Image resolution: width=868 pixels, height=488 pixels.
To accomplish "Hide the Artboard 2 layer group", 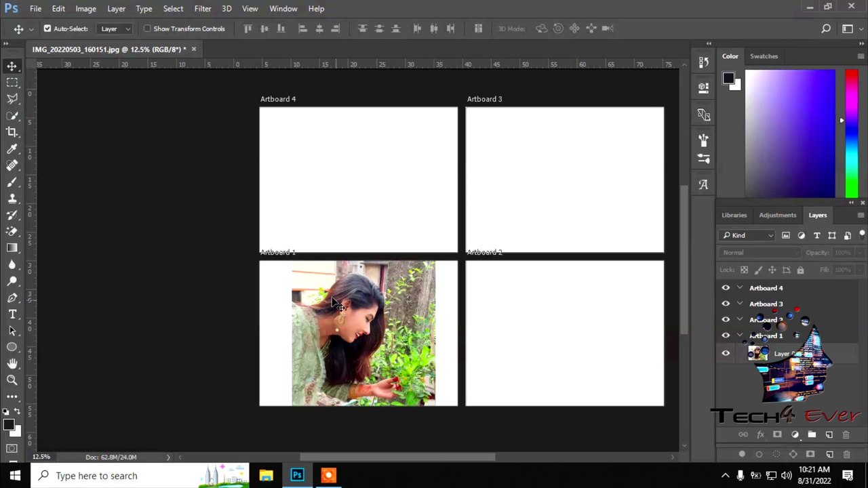I will [726, 319].
